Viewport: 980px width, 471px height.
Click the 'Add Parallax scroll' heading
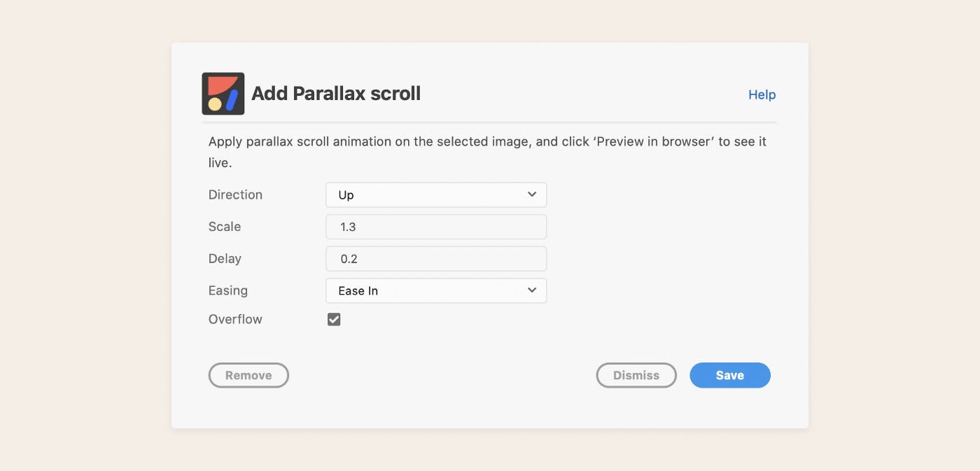336,94
